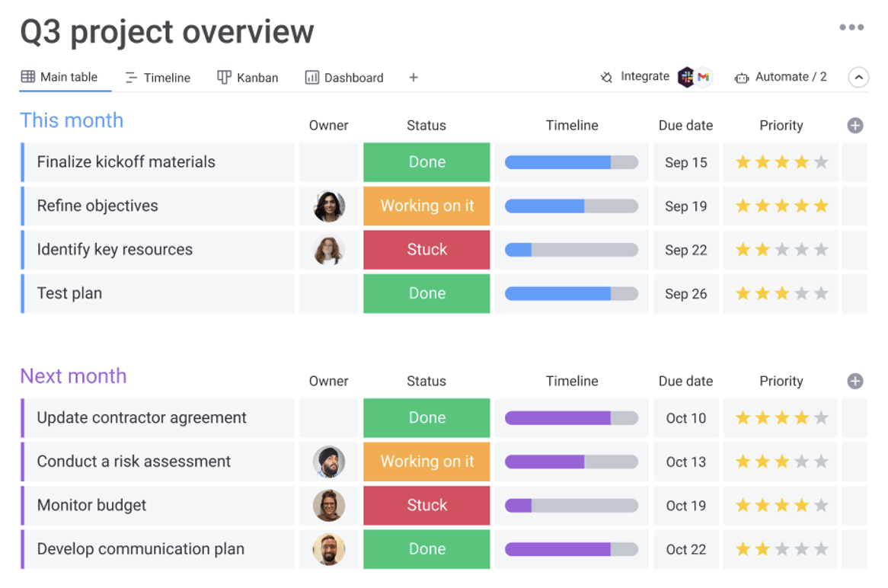Collapse the This month group title
The image size is (888, 588).
tap(72, 120)
